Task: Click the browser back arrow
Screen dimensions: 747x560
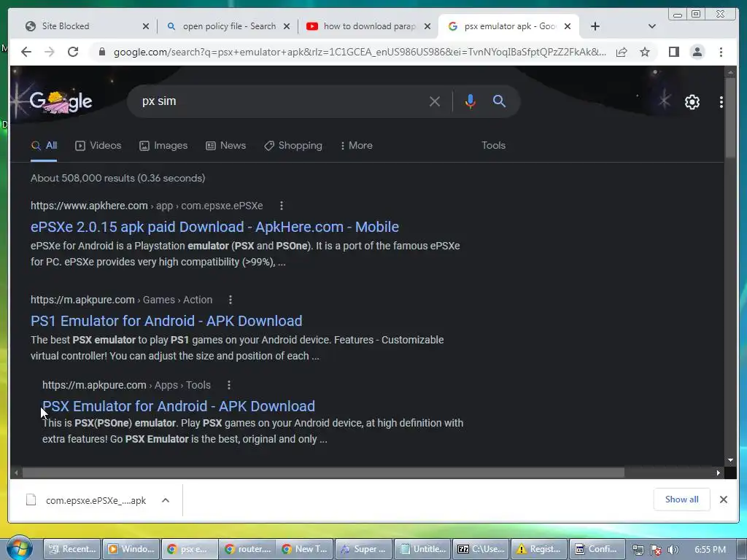Action: [x=26, y=52]
